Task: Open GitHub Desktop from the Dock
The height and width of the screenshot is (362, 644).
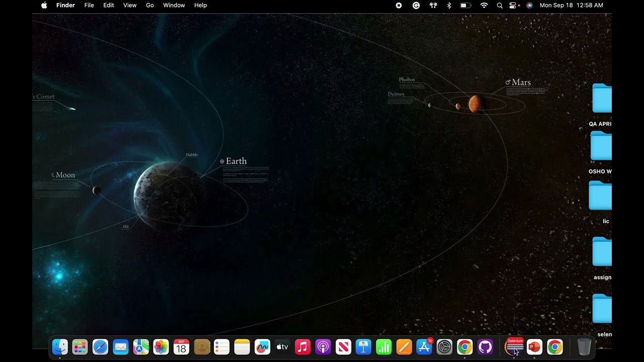Action: (x=485, y=347)
